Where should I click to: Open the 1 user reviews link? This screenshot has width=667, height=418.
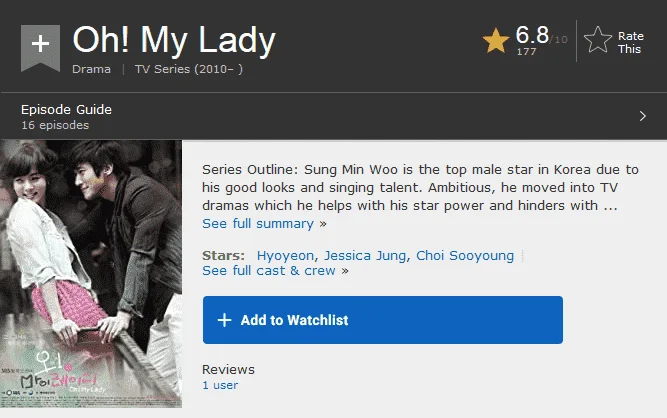(x=220, y=385)
